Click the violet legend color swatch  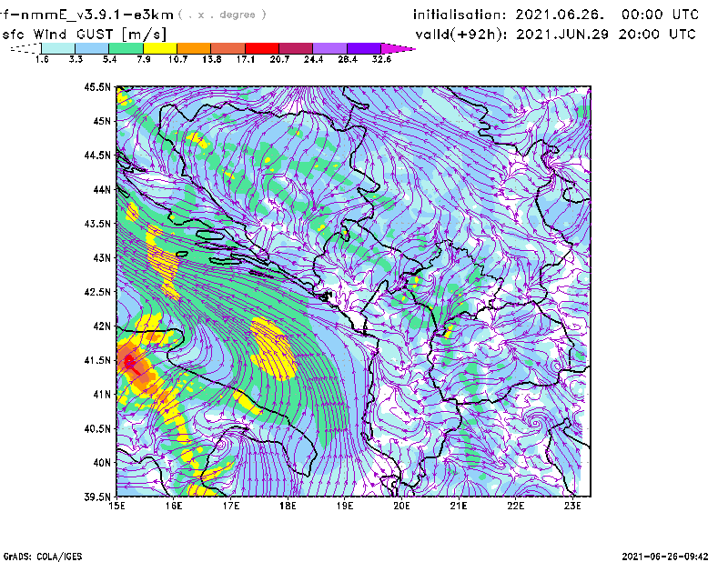pyautogui.click(x=363, y=48)
